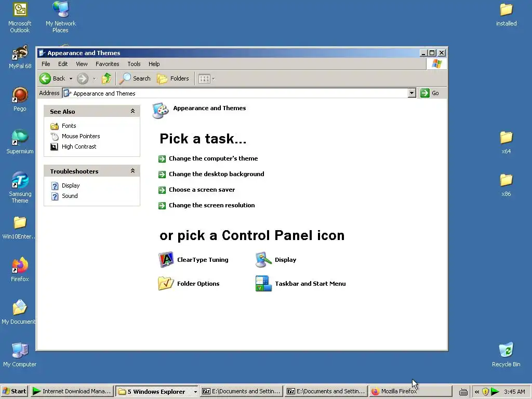Screen dimensions: 532x399
Task: Click the on-screen keyboard tray icon
Action: point(463,392)
